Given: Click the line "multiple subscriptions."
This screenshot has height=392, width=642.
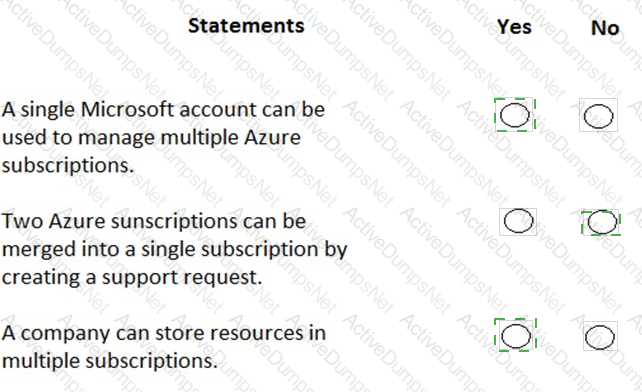Looking at the screenshot, I should [109, 361].
